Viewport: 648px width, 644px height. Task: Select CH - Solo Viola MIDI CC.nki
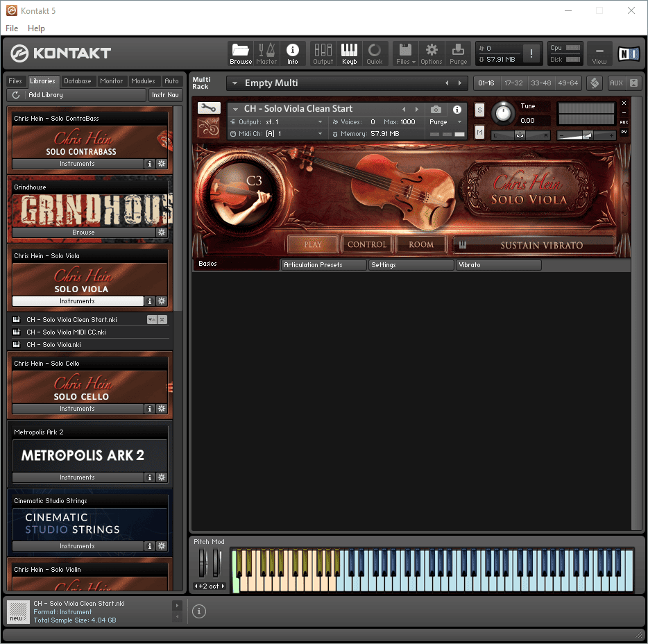tap(66, 332)
